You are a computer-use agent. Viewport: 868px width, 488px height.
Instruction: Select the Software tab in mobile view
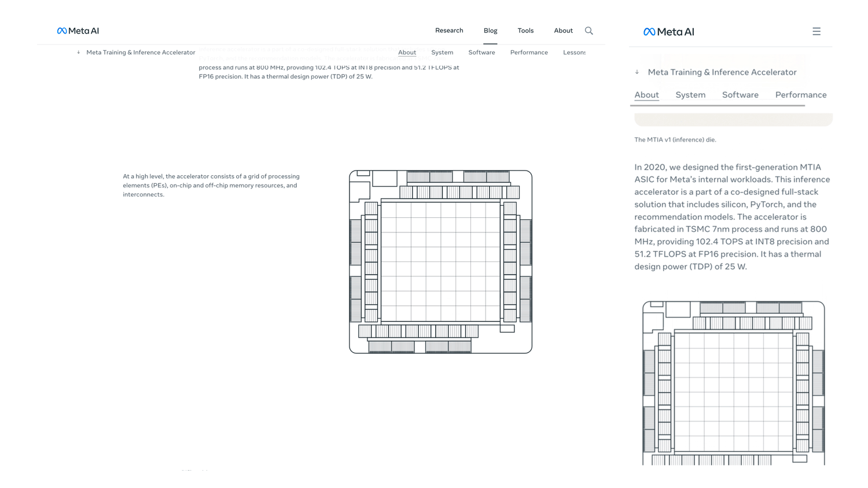coord(740,95)
